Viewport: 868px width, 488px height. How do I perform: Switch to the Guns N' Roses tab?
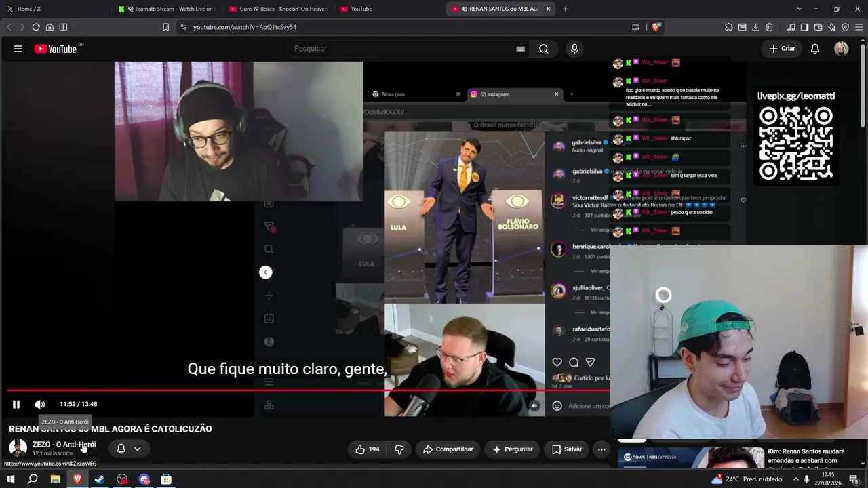point(278,9)
